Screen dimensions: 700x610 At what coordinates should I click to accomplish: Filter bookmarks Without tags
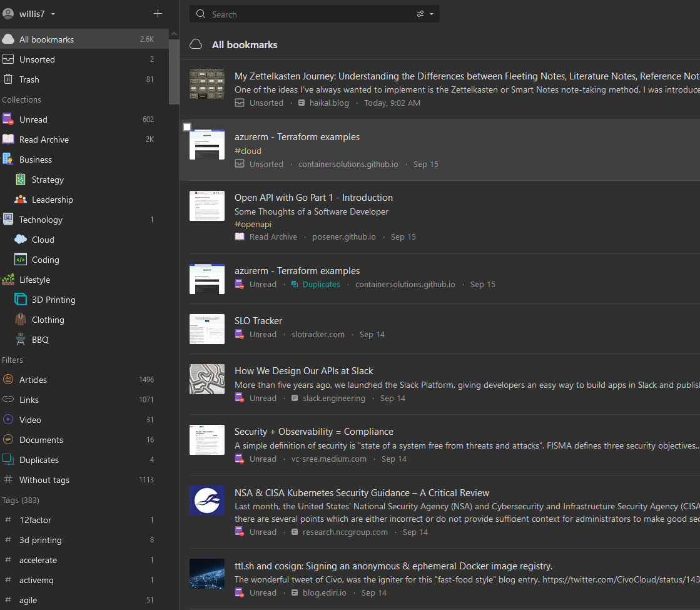coord(84,480)
